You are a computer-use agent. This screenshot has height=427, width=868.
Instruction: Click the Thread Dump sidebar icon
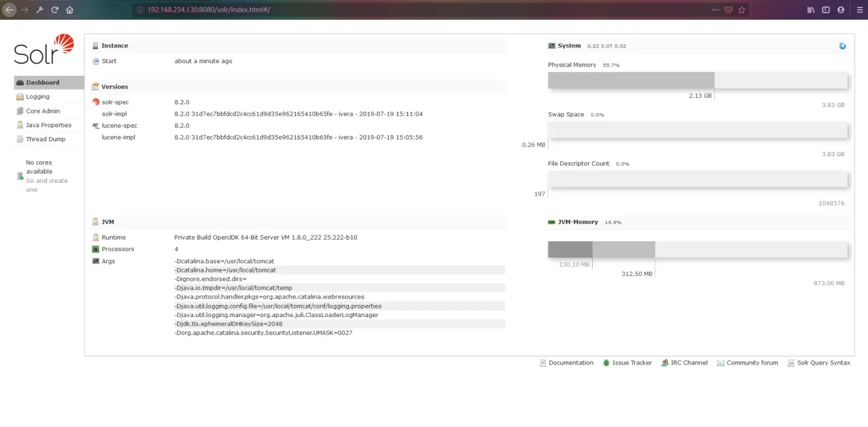point(19,139)
